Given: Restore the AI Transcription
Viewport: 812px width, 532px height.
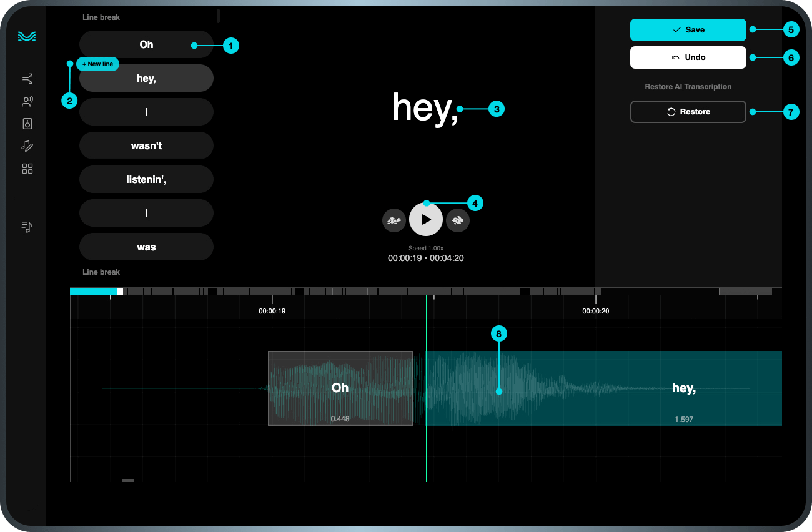Looking at the screenshot, I should 688,111.
